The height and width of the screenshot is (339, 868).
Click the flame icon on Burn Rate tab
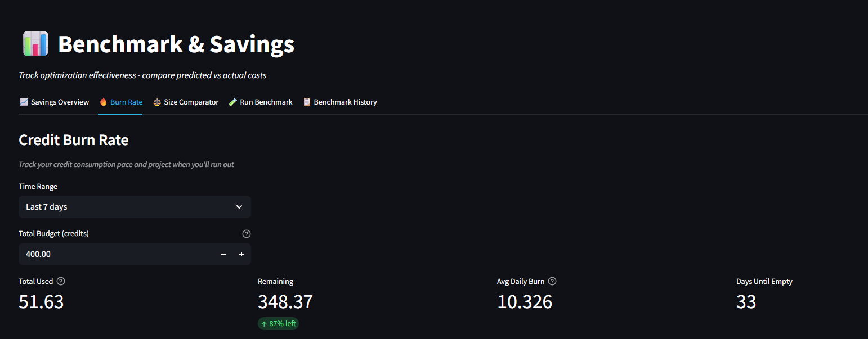click(104, 102)
